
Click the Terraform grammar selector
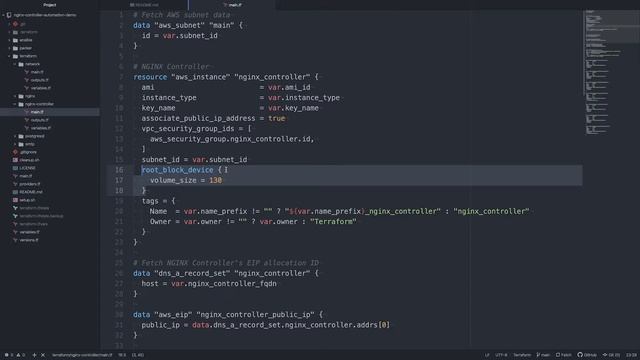tap(522, 355)
